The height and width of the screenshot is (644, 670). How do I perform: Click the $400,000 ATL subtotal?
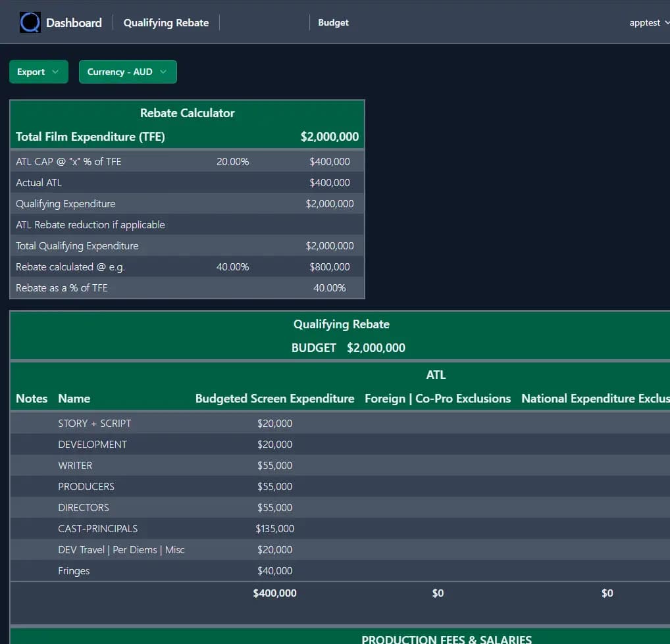[274, 593]
